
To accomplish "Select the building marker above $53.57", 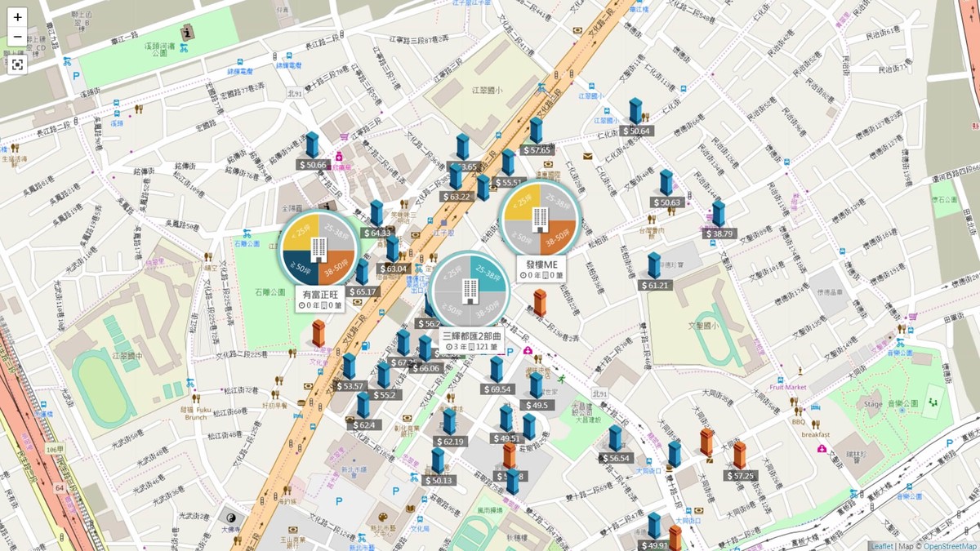I will coord(350,366).
